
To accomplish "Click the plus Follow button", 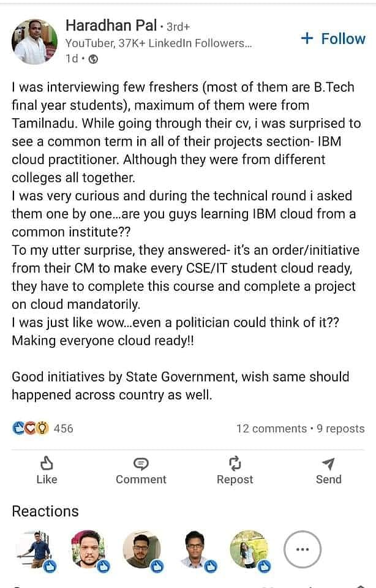I will pyautogui.click(x=333, y=39).
